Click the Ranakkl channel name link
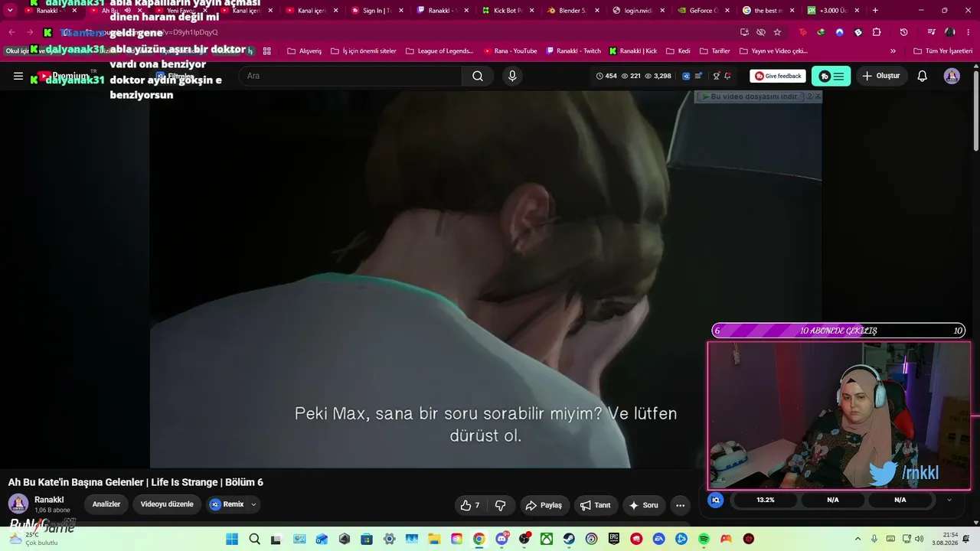 coord(49,500)
